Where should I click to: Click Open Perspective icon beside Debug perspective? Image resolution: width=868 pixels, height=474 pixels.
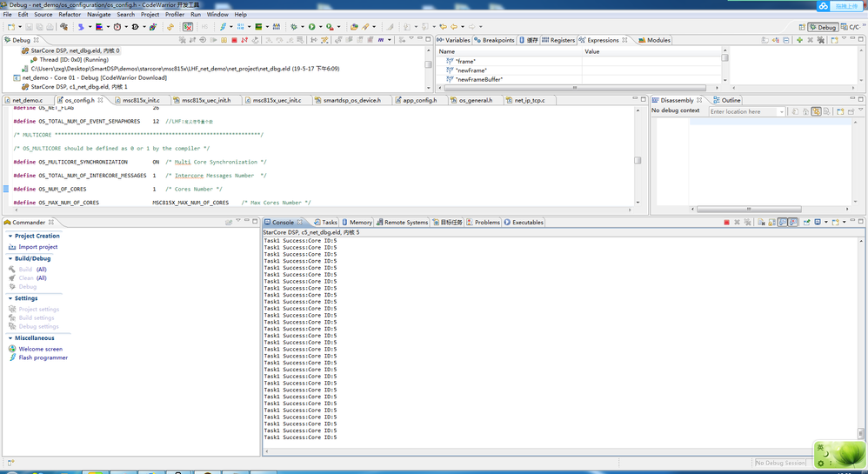click(x=802, y=27)
